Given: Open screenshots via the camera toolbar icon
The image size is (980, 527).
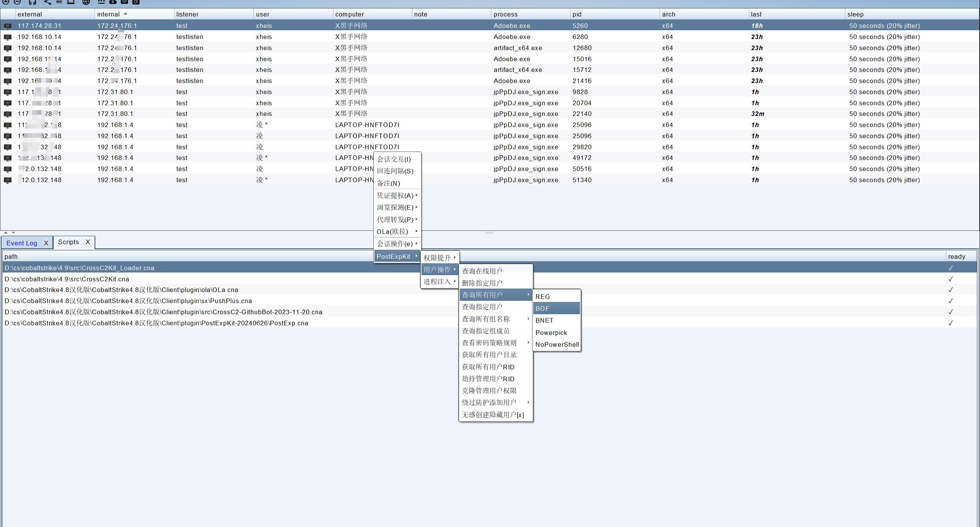Looking at the screenshot, I should coord(136,2).
